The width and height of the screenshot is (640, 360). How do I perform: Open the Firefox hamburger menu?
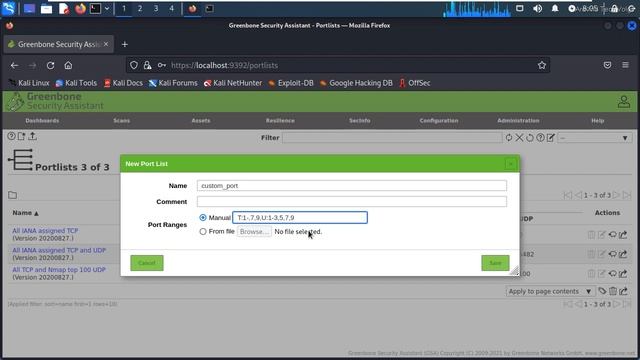625,65
